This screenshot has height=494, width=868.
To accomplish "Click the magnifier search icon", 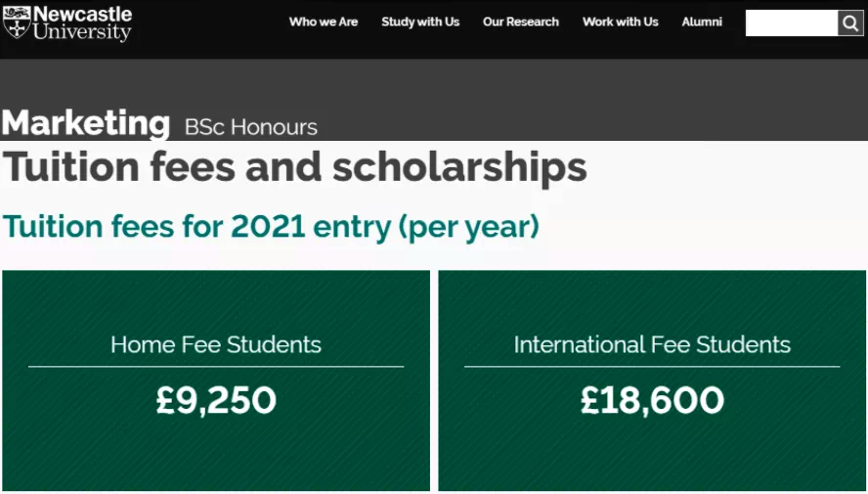I will pos(850,23).
